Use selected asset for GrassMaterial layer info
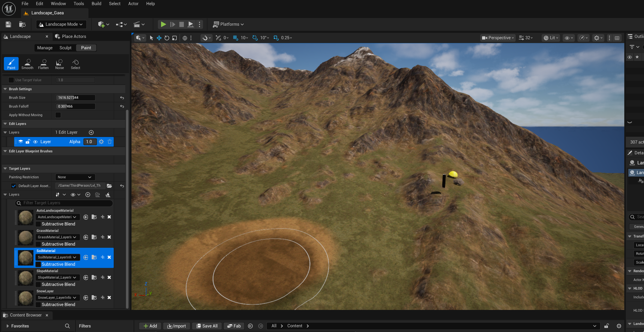 click(x=86, y=237)
